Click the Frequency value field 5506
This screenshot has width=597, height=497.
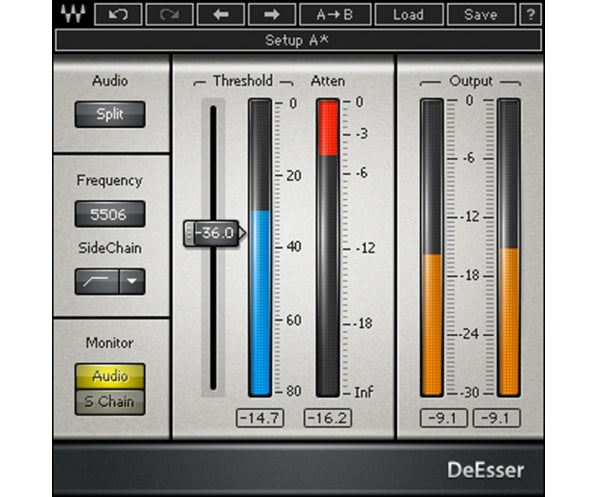[x=110, y=214]
